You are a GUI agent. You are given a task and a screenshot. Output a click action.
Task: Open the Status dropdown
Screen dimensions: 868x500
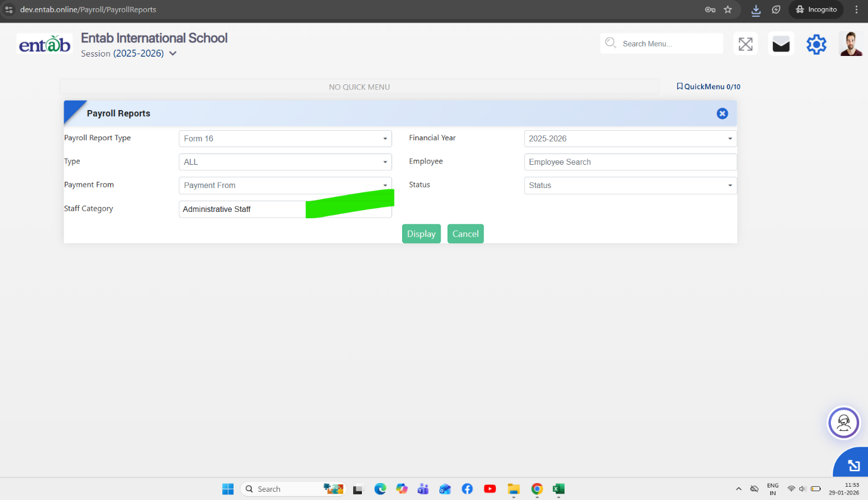point(630,186)
